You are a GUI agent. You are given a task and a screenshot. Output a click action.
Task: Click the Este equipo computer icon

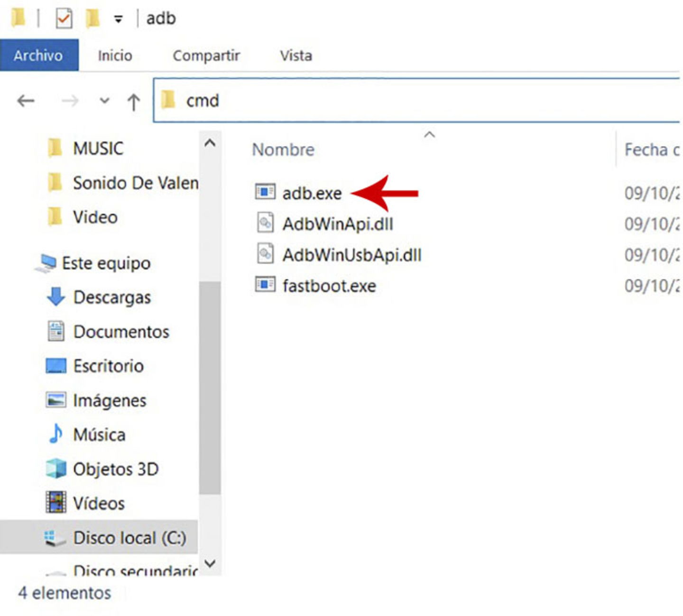tap(46, 263)
